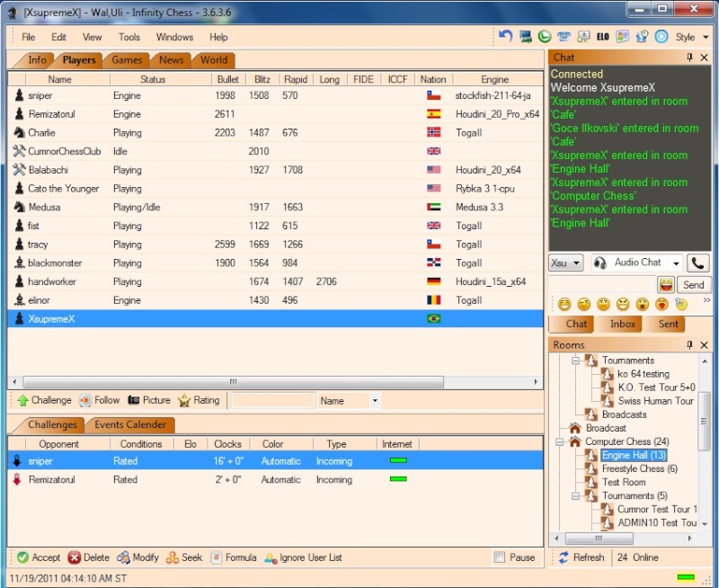This screenshot has width=719, height=588.
Task: Open the Picture button
Action: pyautogui.click(x=149, y=400)
